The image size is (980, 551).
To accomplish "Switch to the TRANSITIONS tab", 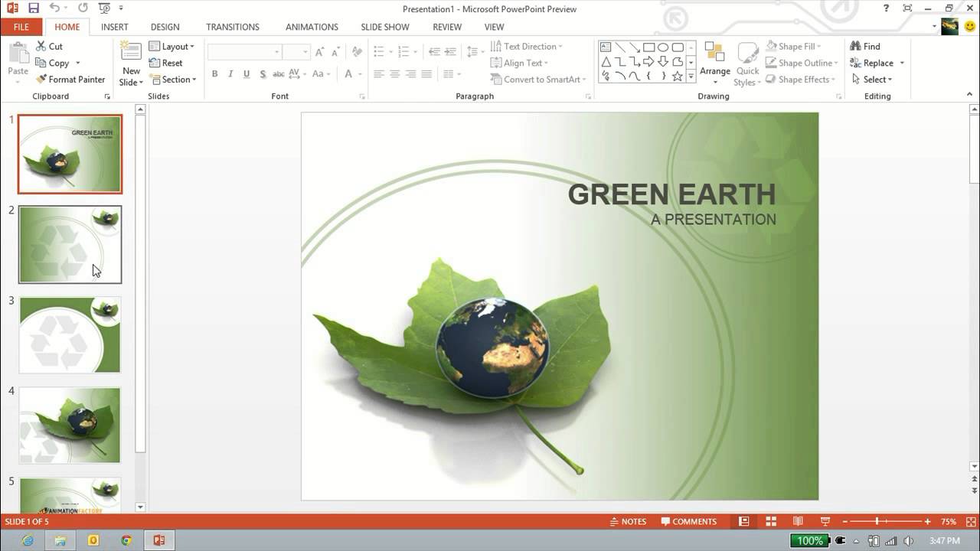I will pyautogui.click(x=233, y=27).
